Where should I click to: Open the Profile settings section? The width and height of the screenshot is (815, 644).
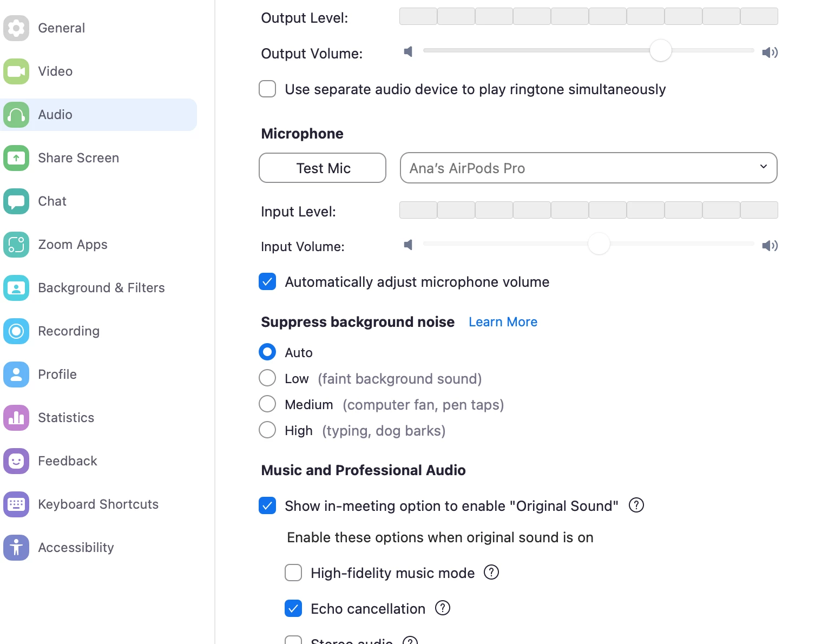pos(57,374)
